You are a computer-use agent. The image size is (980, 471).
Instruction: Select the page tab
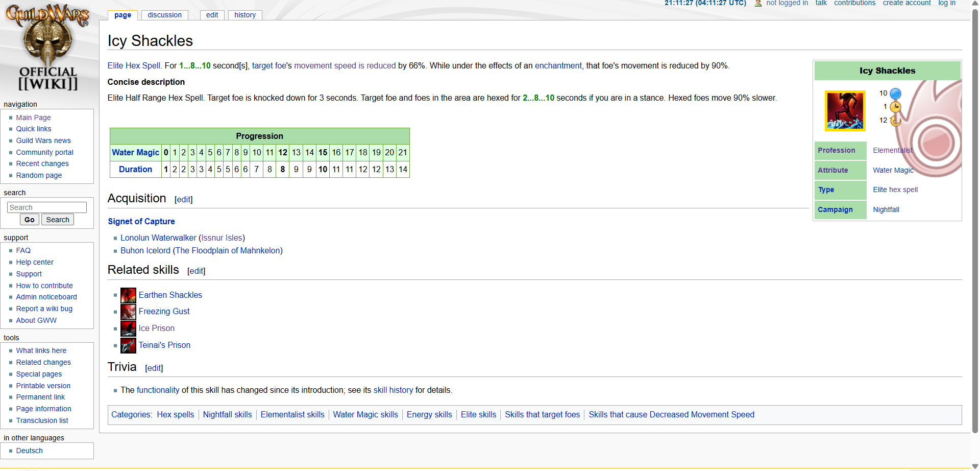[122, 15]
